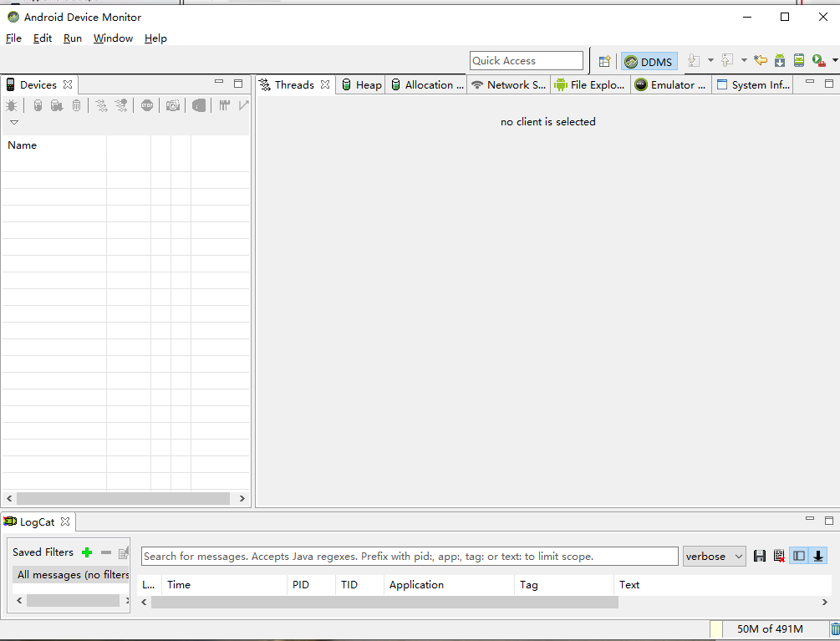Open the Edit menu

43,38
